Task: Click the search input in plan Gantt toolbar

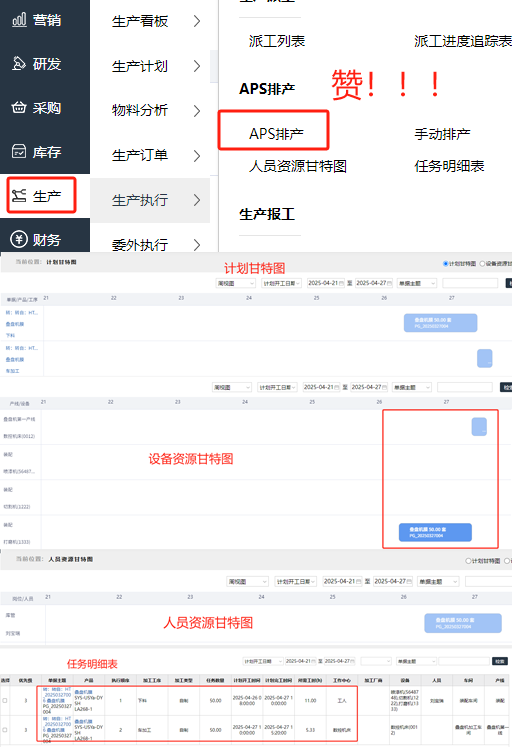Action: 470,283
